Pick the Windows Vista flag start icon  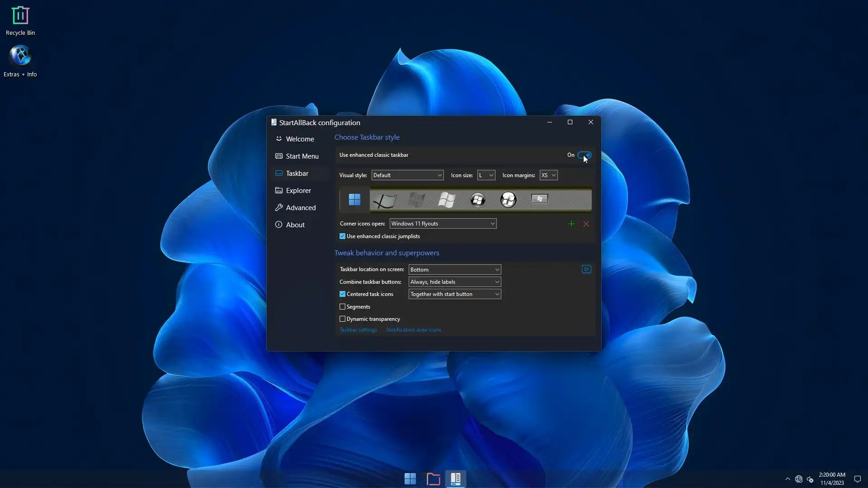tap(447, 199)
